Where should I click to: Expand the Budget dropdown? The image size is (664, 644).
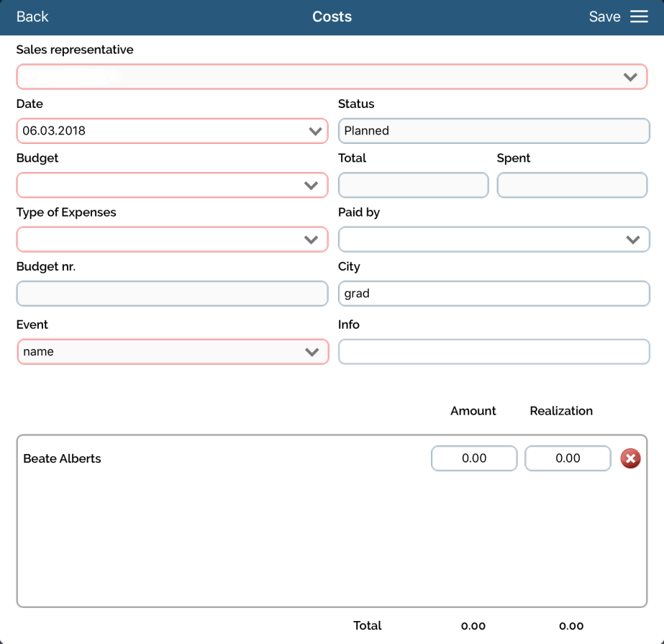[172, 185]
